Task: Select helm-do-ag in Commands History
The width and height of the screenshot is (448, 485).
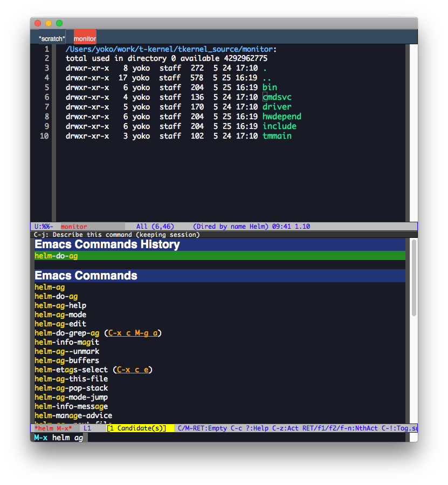Action: pos(220,256)
